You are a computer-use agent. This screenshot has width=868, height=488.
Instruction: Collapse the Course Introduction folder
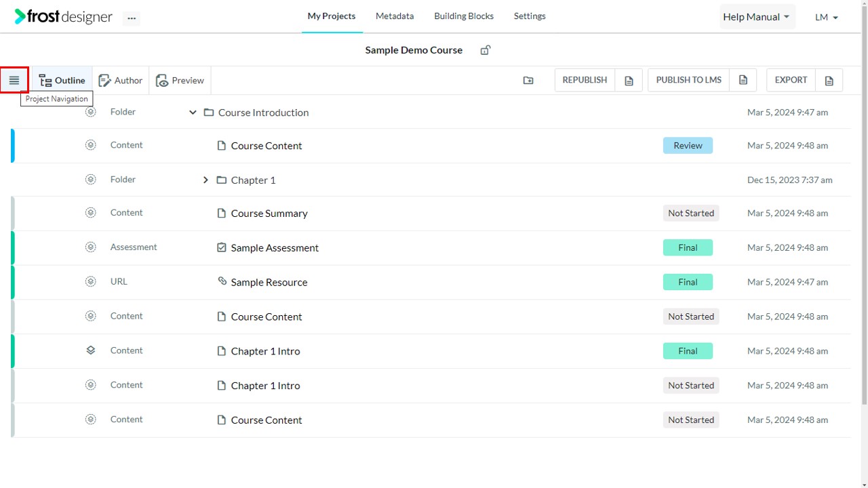(x=193, y=113)
